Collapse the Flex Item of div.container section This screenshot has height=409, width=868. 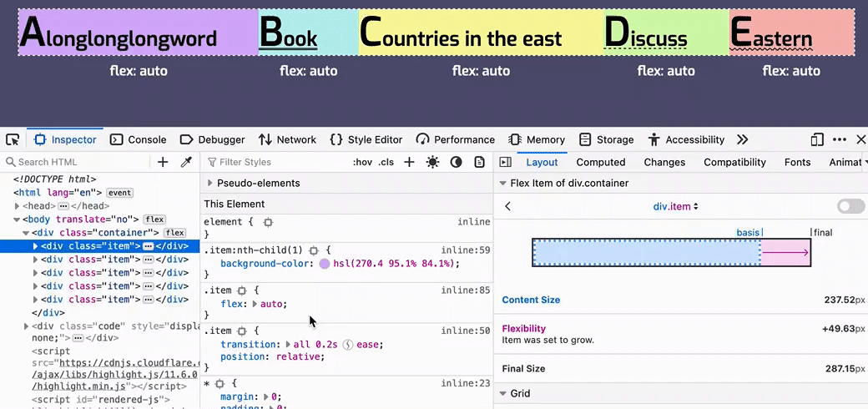pyautogui.click(x=503, y=183)
